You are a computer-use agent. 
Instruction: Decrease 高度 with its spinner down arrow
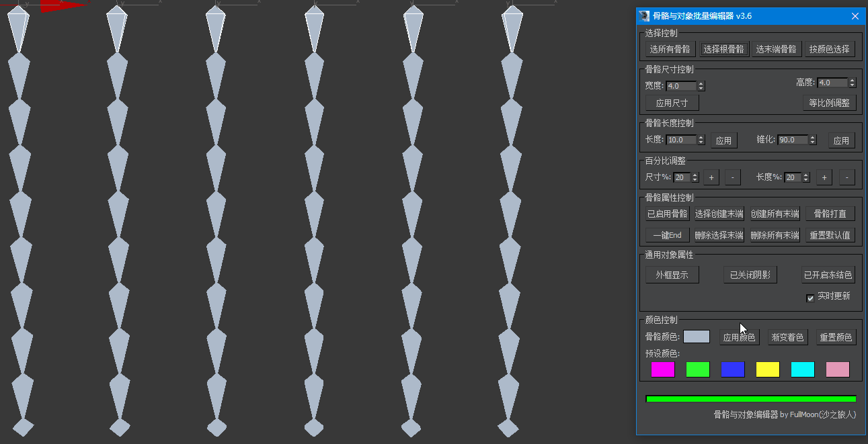point(853,85)
